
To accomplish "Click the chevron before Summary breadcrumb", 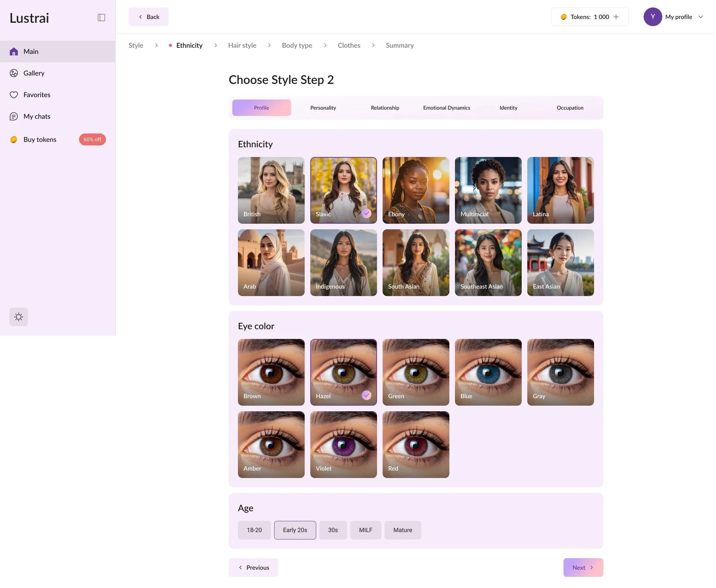I will pyautogui.click(x=373, y=45).
